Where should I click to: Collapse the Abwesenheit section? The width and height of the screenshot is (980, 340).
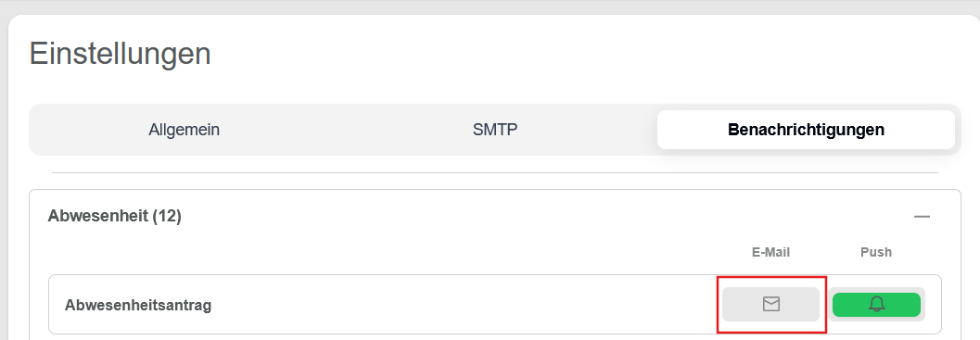922,217
